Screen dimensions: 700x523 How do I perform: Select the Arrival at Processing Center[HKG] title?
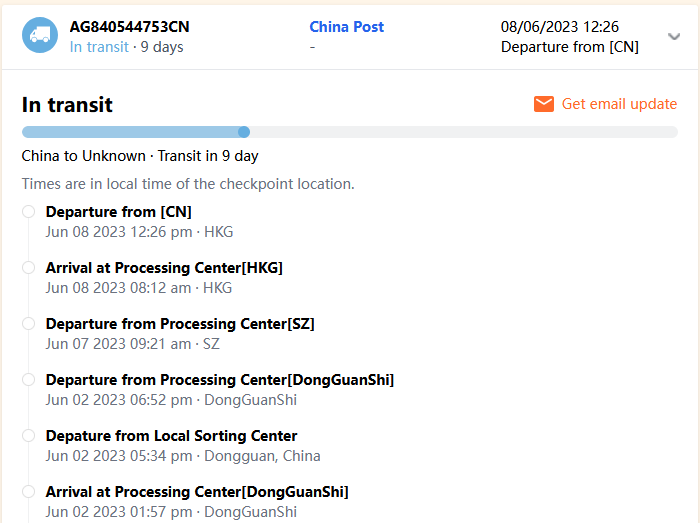click(x=164, y=268)
